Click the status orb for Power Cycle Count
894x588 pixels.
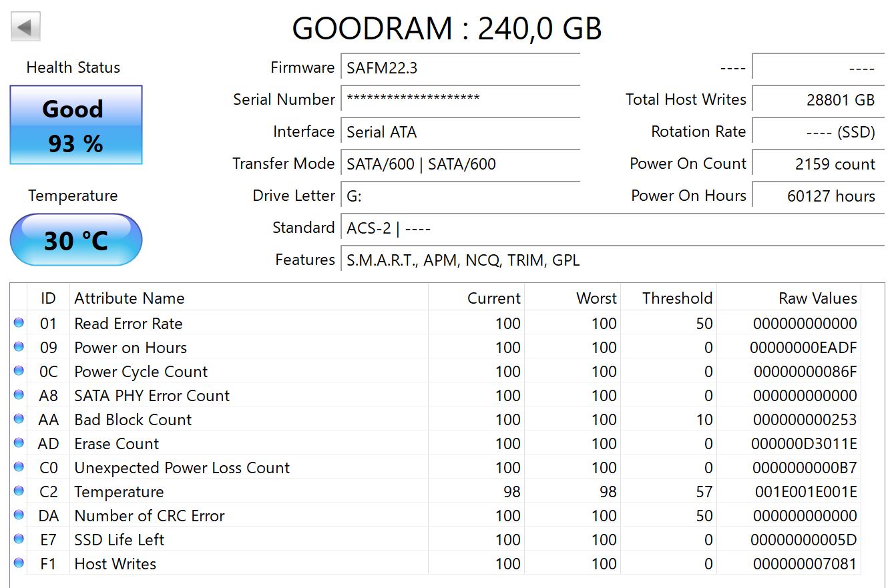pos(19,371)
